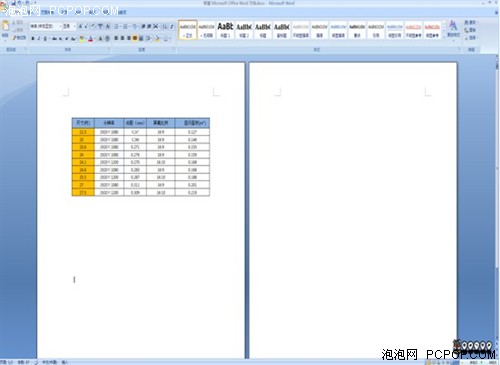Activate the Format Painter brush
The width and height of the screenshot is (500, 365).
pos(19,38)
